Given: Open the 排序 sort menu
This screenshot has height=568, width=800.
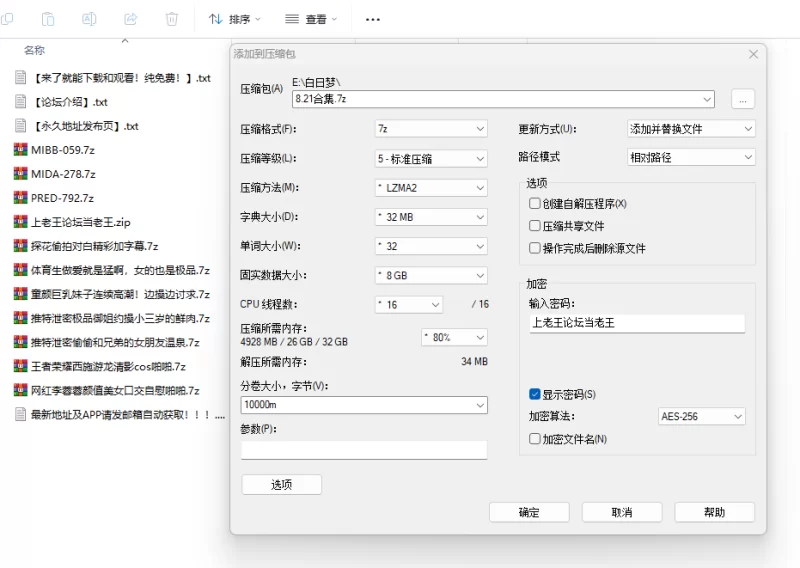Looking at the screenshot, I should point(235,19).
